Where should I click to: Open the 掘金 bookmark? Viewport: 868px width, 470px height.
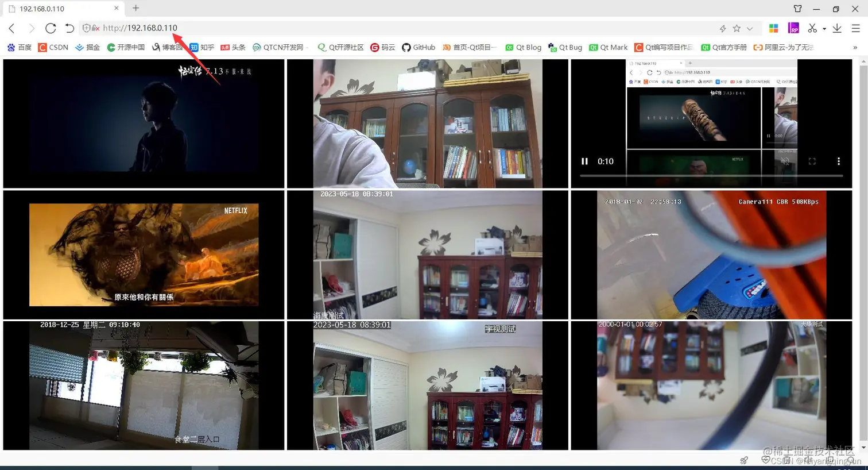tap(88, 47)
